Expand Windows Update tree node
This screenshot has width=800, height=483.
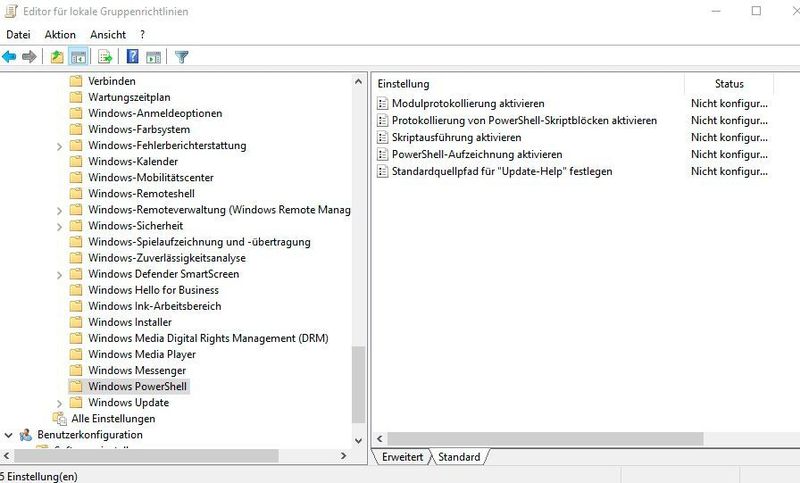[x=59, y=403]
